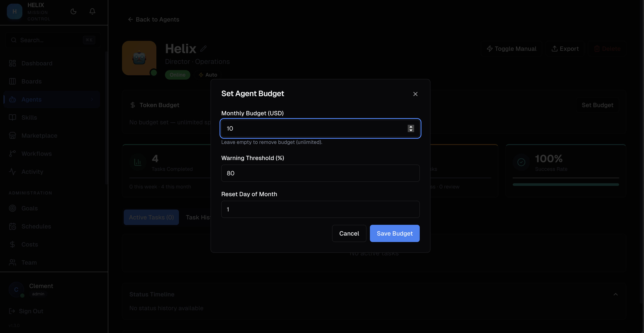
Task: Go Back to Agents
Action: [x=154, y=20]
